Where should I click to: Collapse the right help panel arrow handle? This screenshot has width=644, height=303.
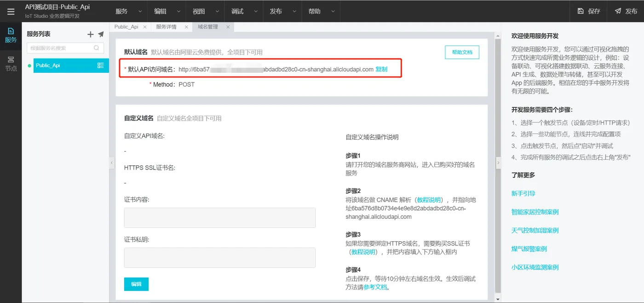click(x=498, y=163)
